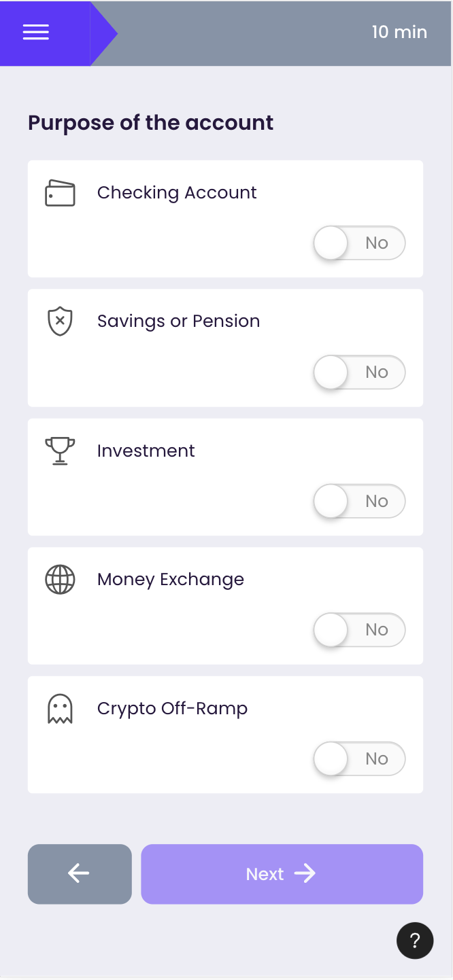
Task: Click the Savings or Pension label
Action: point(178,321)
